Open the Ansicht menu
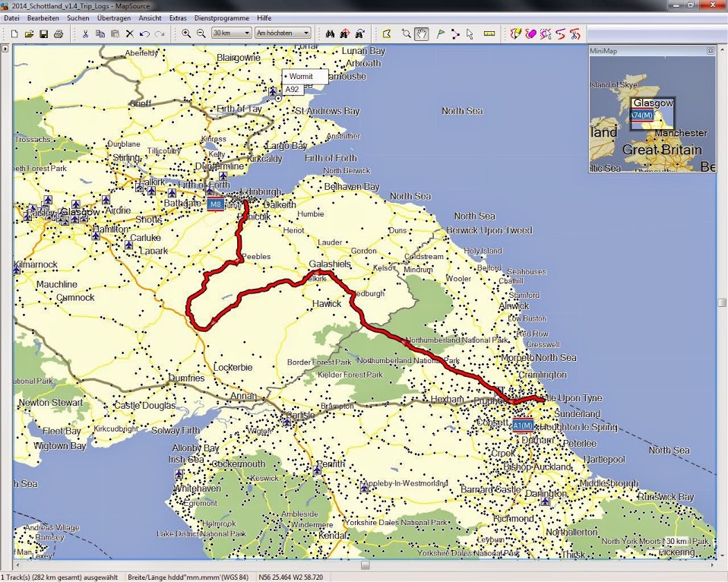The width and height of the screenshot is (728, 582). click(150, 17)
